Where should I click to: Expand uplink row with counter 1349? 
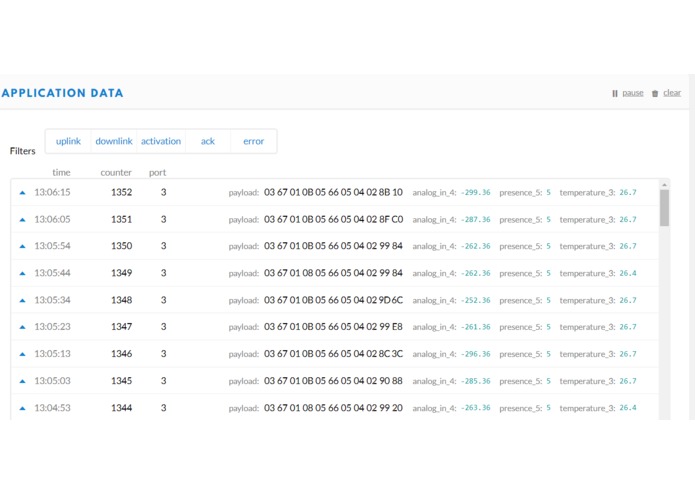pos(23,273)
